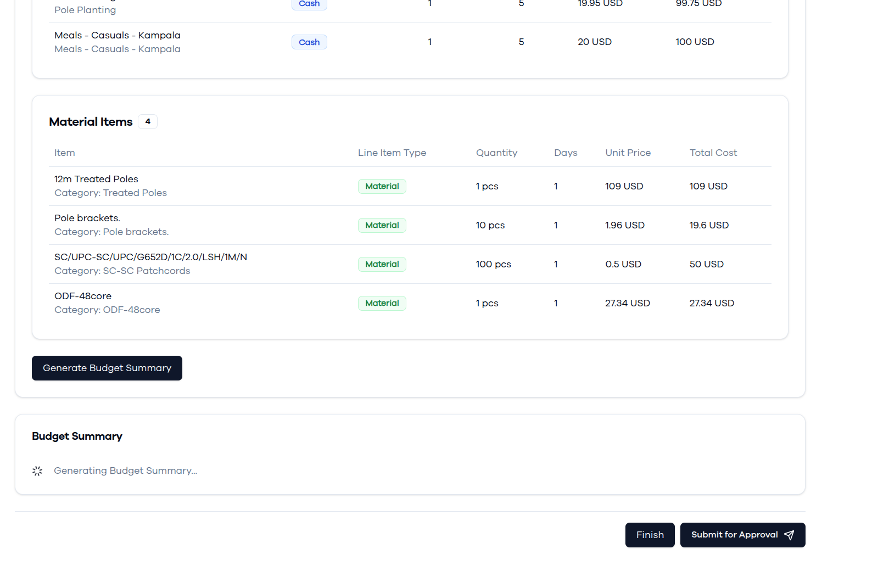Click the Total Cost column header
Viewport: 889px width, 588px height.
click(x=713, y=153)
